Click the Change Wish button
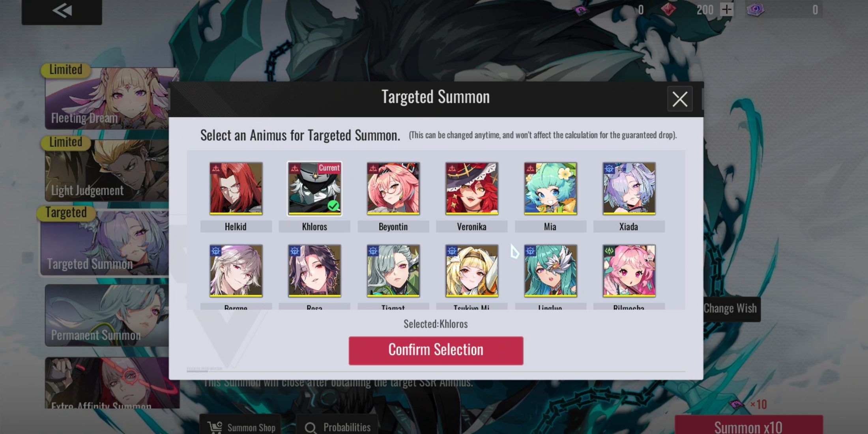The height and width of the screenshot is (434, 868). tap(731, 309)
